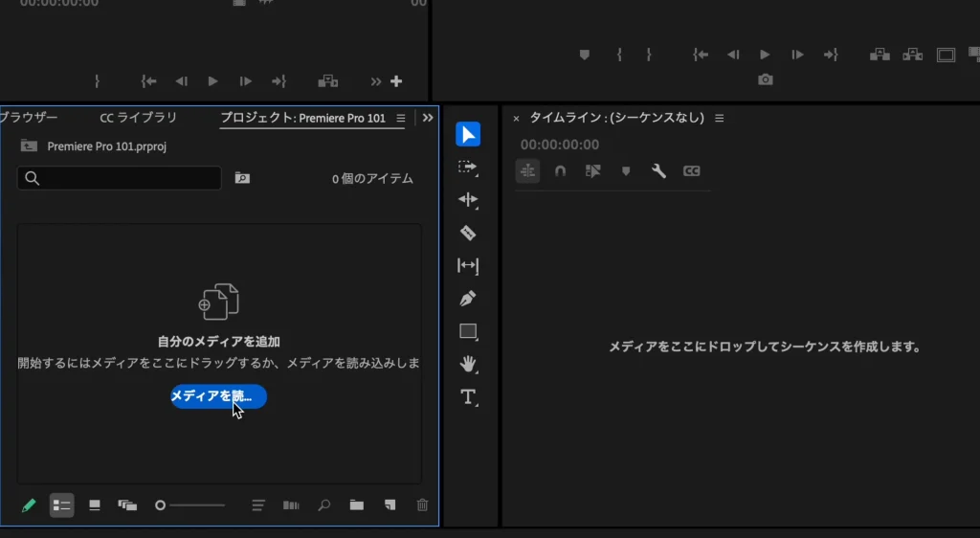Click the project search input field

coord(119,178)
